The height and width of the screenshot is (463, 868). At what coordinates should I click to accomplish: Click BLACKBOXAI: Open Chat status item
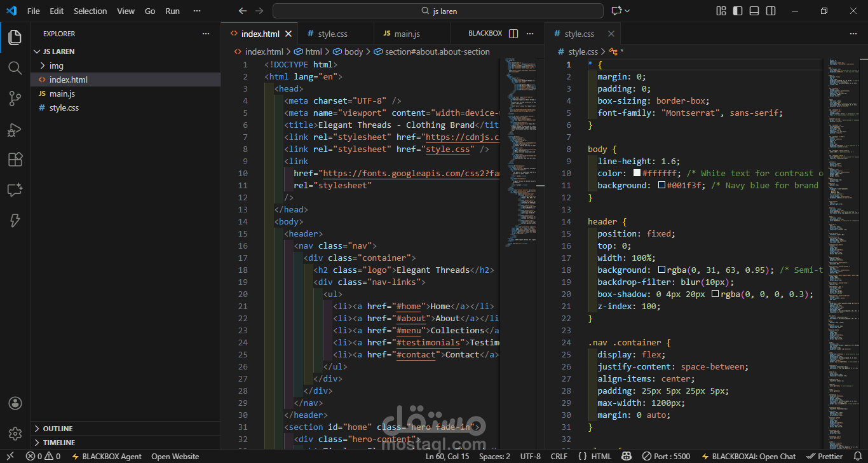(x=748, y=457)
